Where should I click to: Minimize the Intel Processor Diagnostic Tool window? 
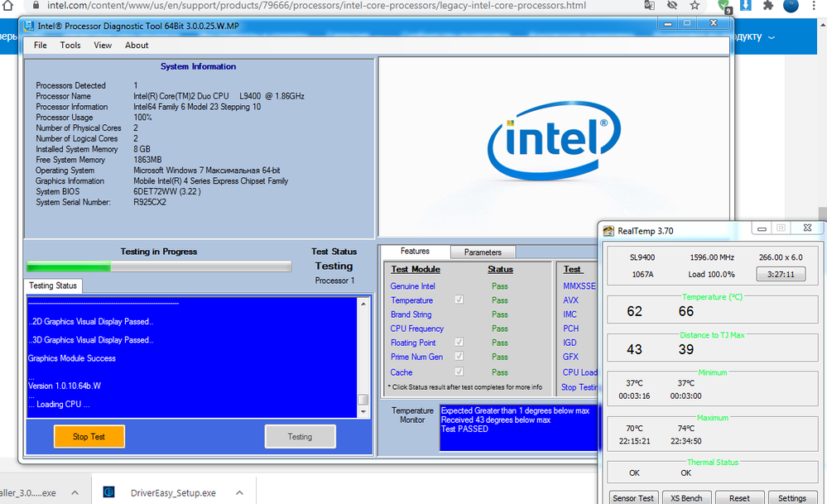coord(668,24)
